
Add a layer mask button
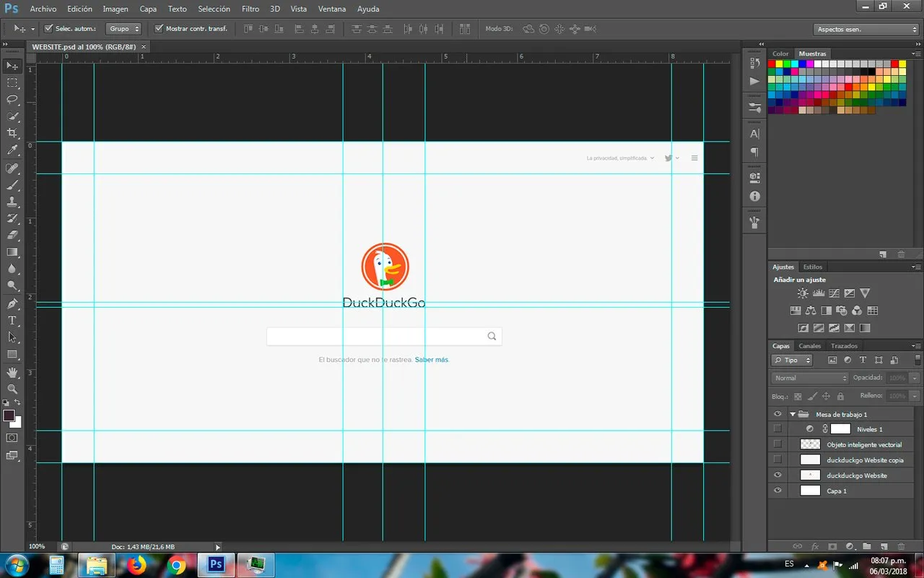click(x=832, y=546)
